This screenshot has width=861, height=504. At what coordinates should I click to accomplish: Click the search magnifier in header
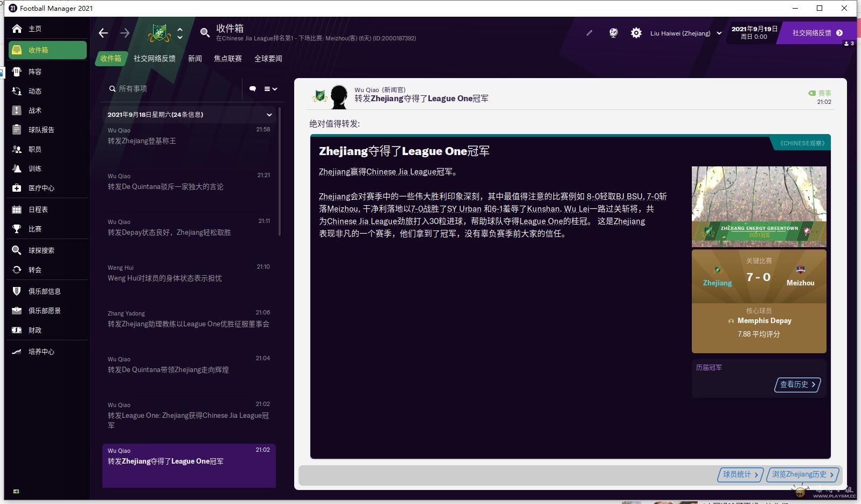[205, 33]
